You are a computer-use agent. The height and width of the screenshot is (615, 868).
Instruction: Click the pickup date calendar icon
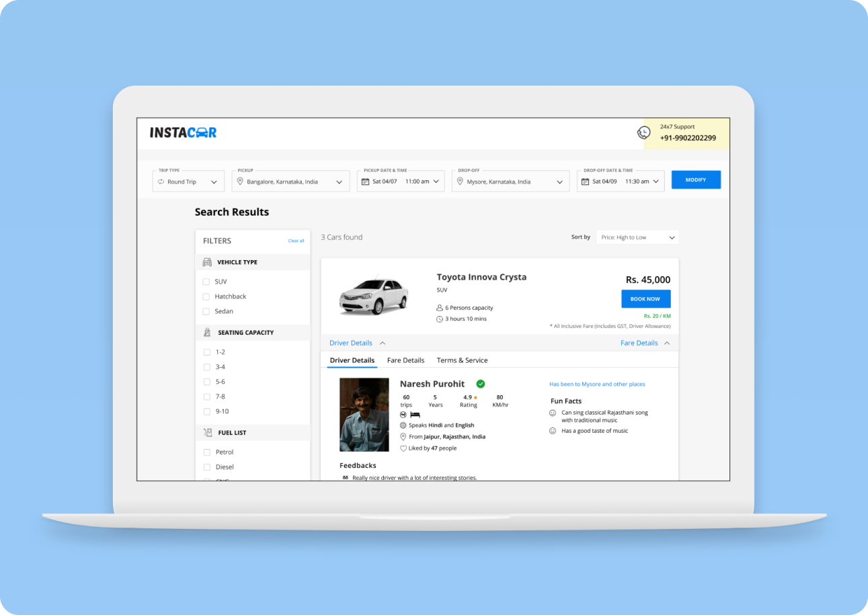(x=366, y=181)
